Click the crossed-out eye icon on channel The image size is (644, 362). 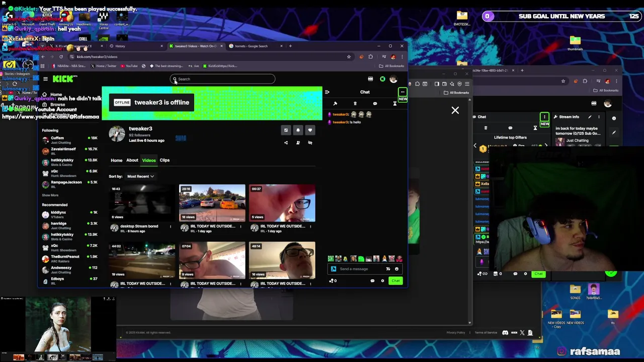click(x=310, y=143)
